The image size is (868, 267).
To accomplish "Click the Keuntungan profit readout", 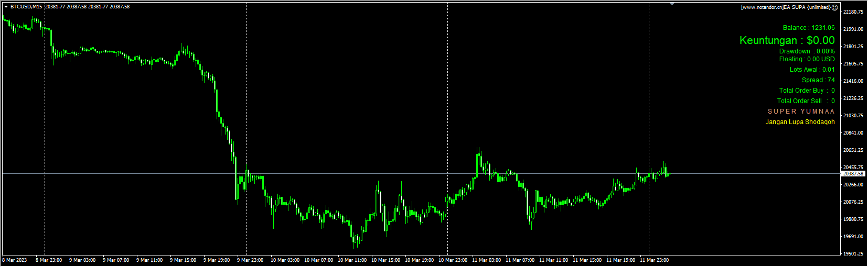I will coord(787,40).
